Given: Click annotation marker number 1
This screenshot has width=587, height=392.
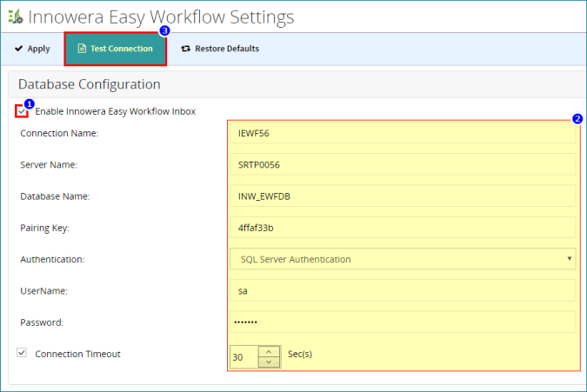Looking at the screenshot, I should pyautogui.click(x=30, y=103).
